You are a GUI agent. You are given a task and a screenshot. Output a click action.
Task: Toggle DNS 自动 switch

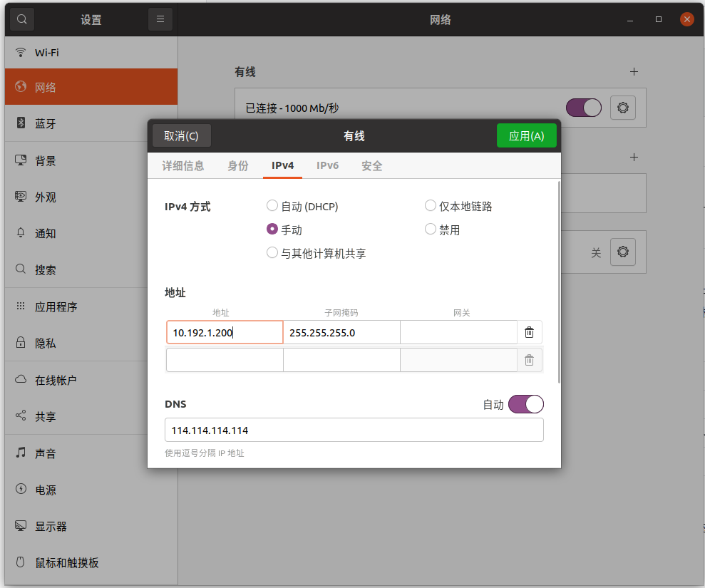tap(526, 404)
